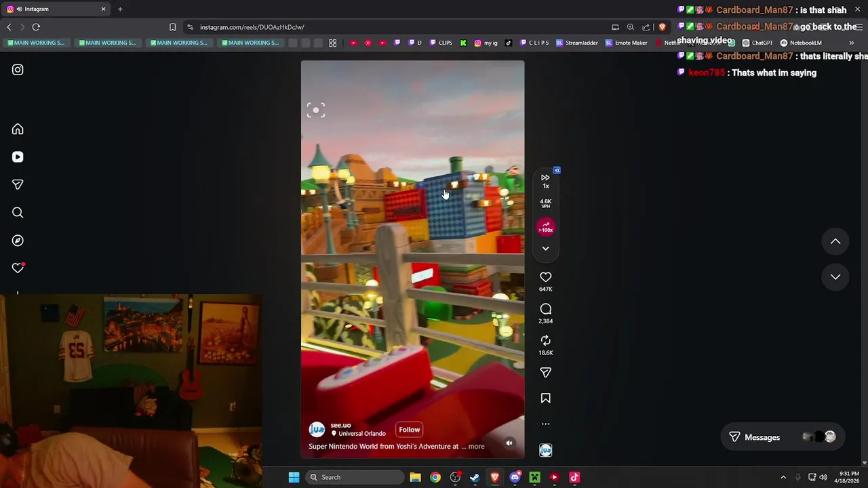This screenshot has width=868, height=488.
Task: Click the 4.6K VPH stat
Action: pyautogui.click(x=545, y=203)
